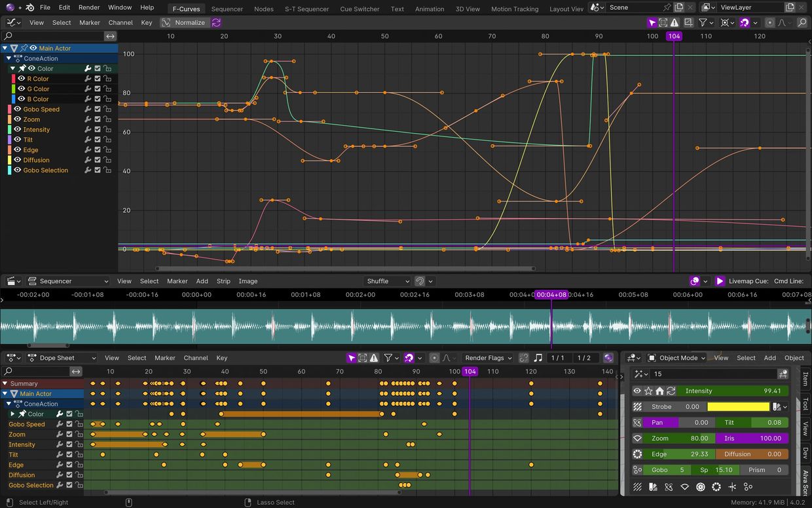This screenshot has width=812, height=508.
Task: Switch to the Motion Tracking workspace tab
Action: point(514,9)
